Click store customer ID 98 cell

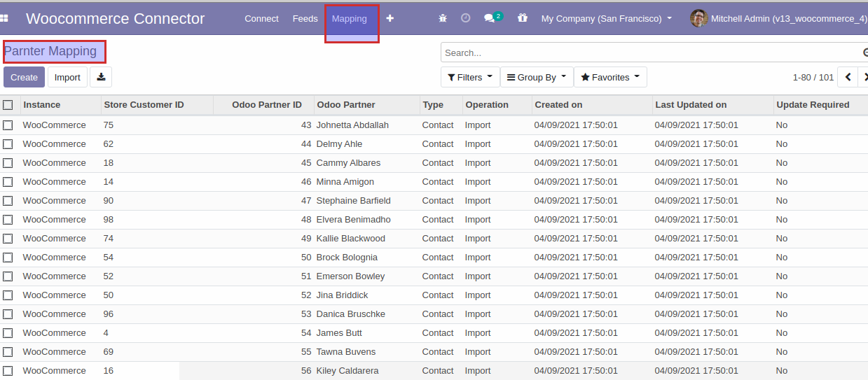tap(109, 220)
